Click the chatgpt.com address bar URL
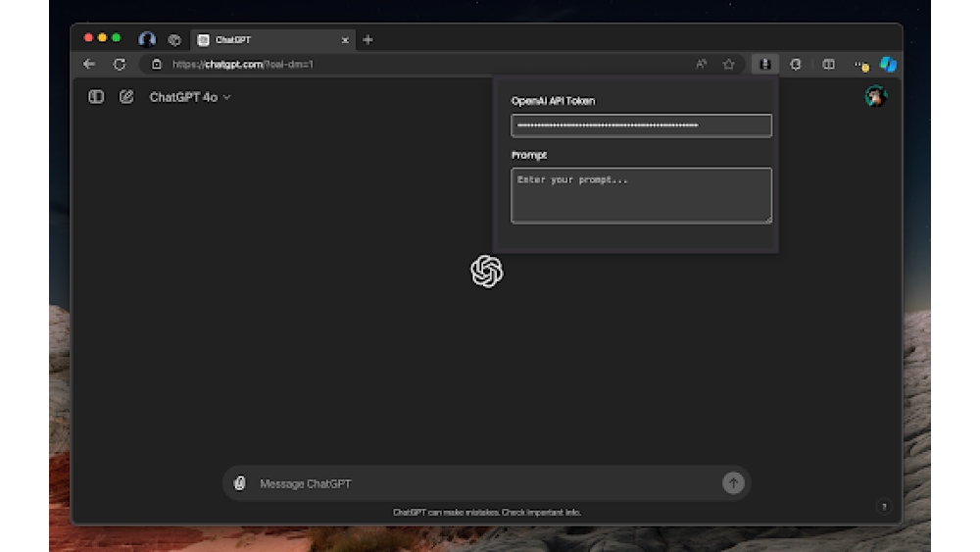Screen dimensions: 980x552 pyautogui.click(x=242, y=64)
